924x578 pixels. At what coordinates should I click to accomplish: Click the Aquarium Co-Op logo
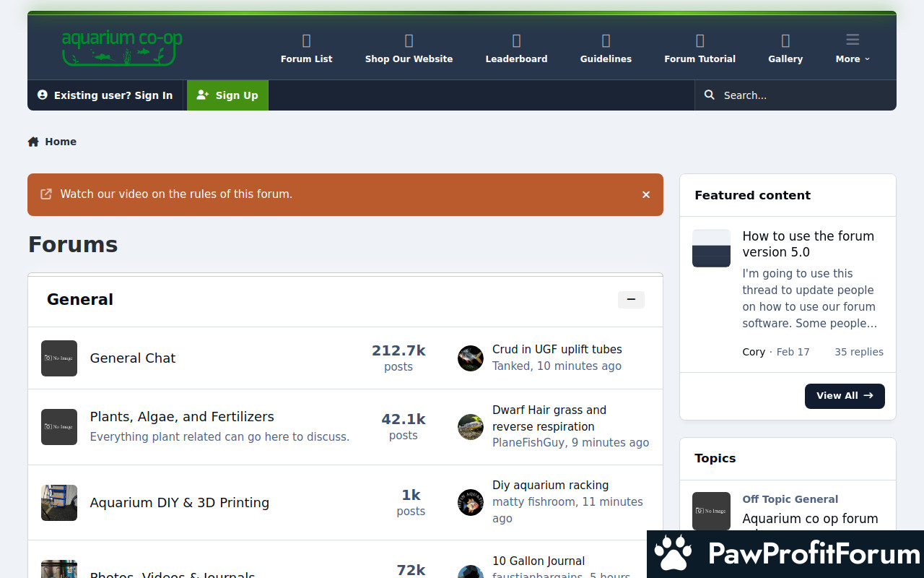tap(122, 48)
